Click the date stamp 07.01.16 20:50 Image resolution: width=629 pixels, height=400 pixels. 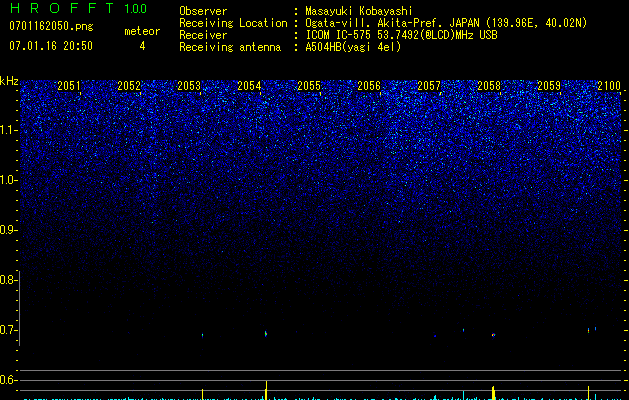click(x=51, y=46)
